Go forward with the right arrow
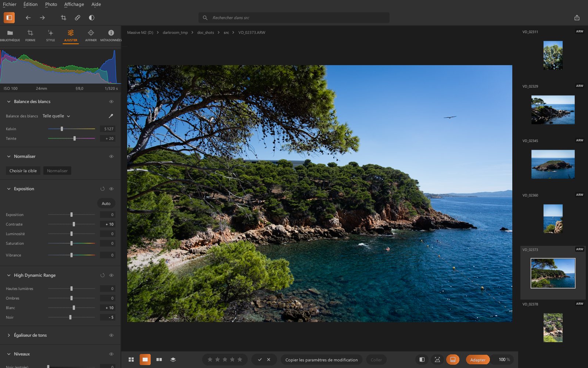588x368 pixels. [x=42, y=18]
